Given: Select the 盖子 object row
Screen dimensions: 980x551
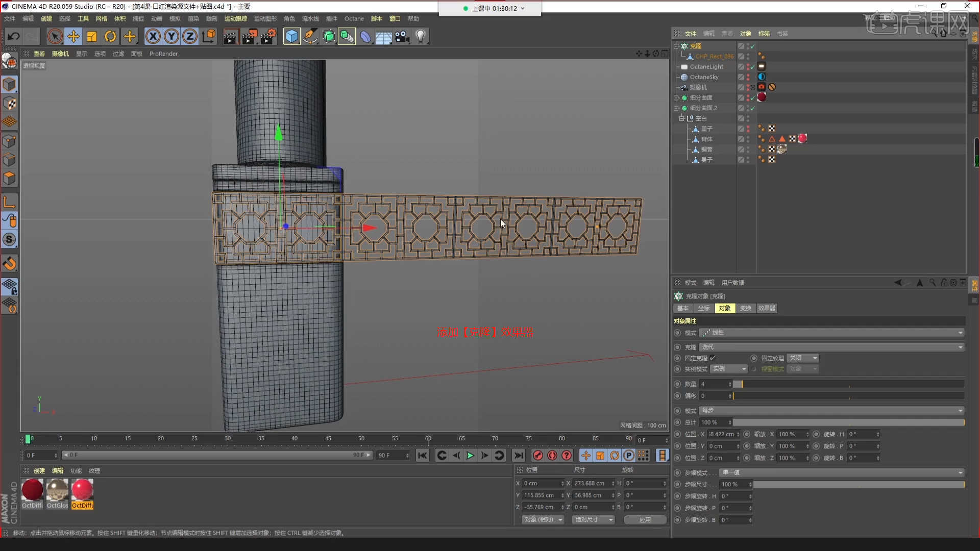Looking at the screenshot, I should [x=706, y=129].
